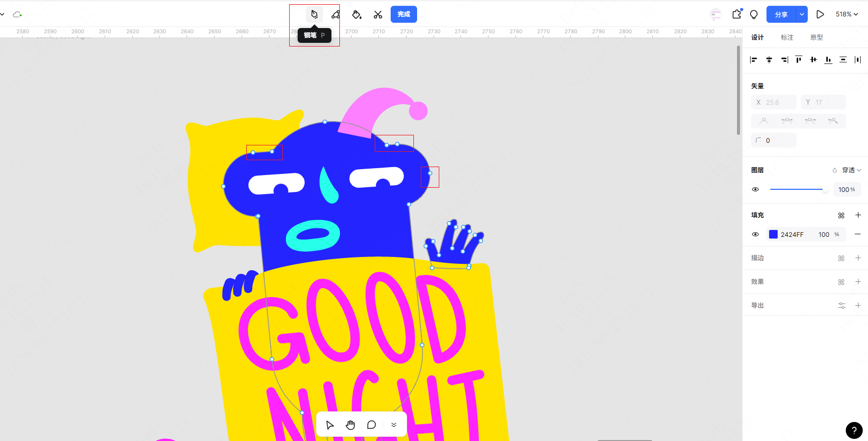Open export settings sliders icon in 导出 row

pos(842,306)
